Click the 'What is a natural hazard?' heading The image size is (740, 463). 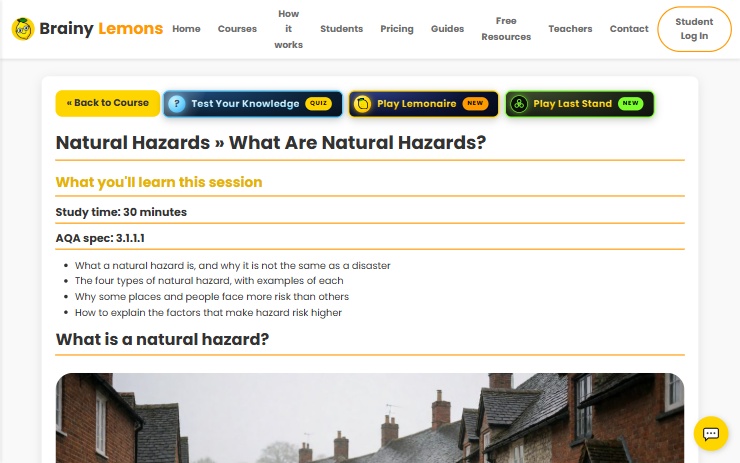[162, 339]
